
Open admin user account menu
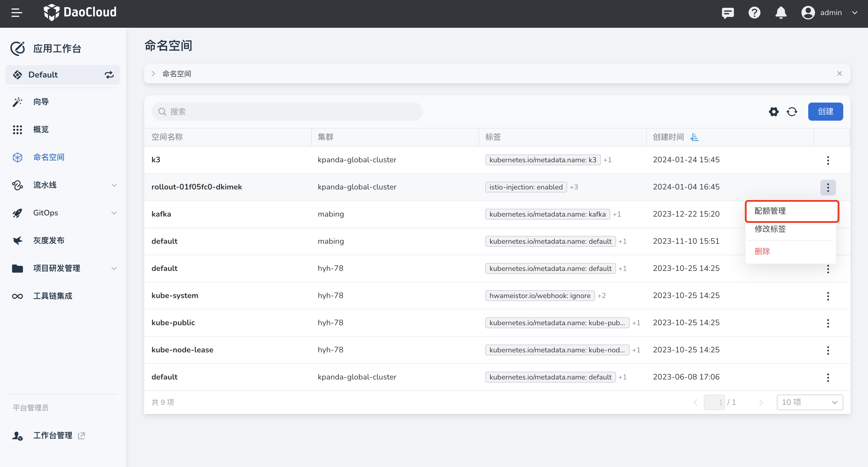tap(830, 13)
